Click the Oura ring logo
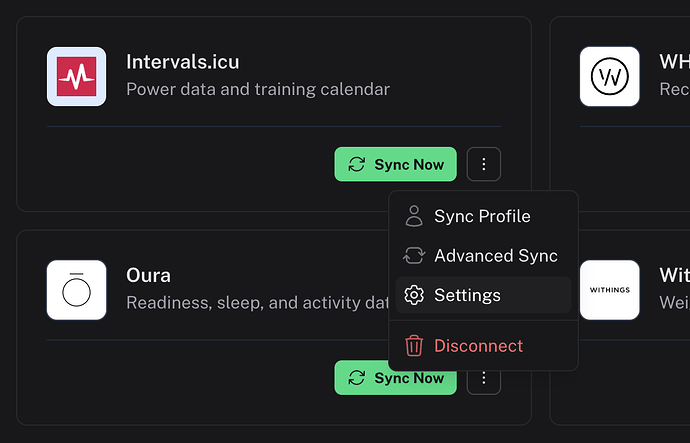 [x=77, y=290]
